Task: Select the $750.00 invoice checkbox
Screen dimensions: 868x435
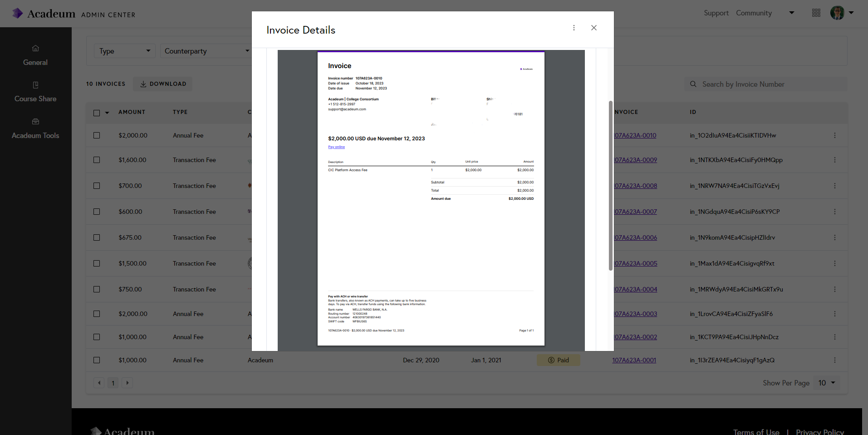Action: pyautogui.click(x=97, y=289)
